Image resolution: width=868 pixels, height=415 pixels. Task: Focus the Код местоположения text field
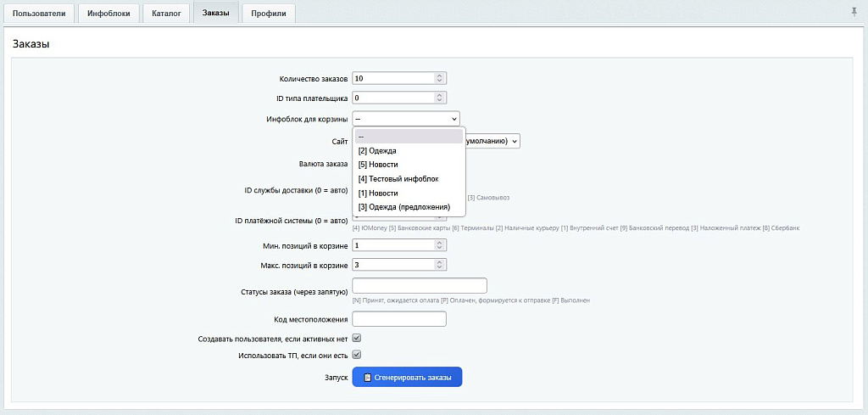(398, 319)
